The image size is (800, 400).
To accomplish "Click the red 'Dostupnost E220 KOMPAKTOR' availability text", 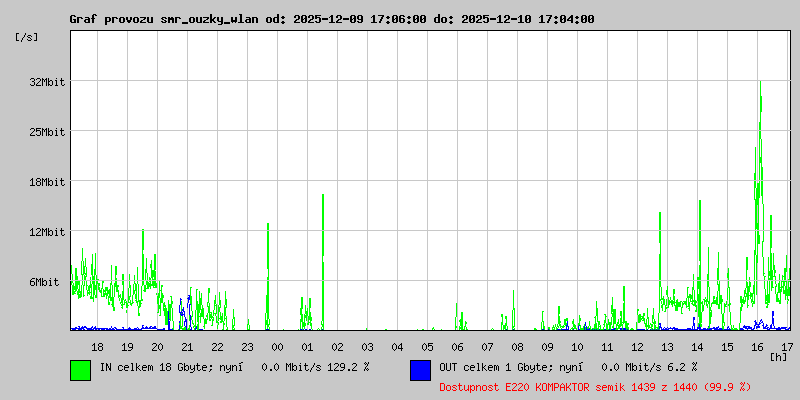I will [595, 387].
